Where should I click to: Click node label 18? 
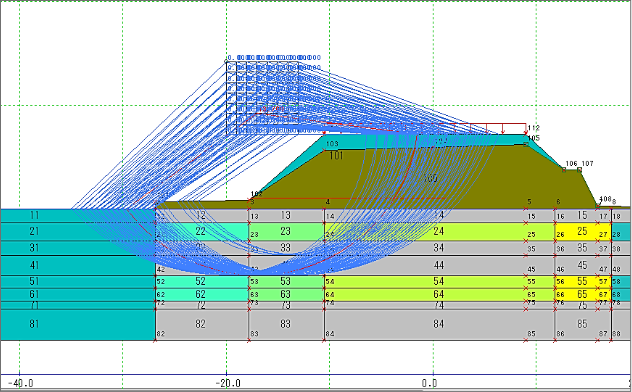click(x=617, y=217)
